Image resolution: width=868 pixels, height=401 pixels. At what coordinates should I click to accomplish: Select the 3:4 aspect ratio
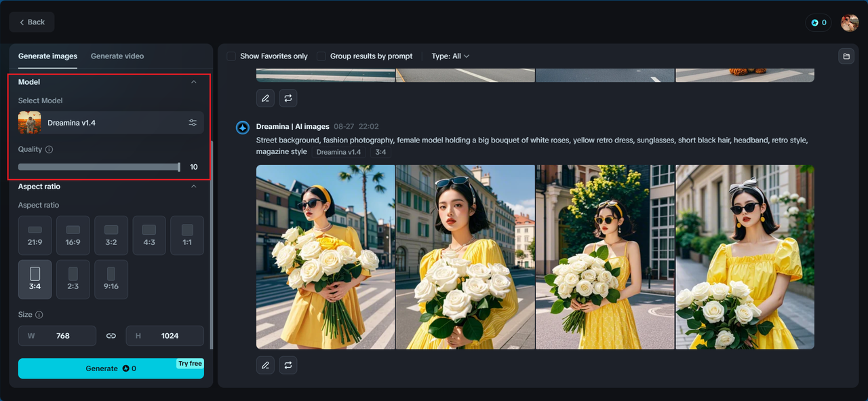pyautogui.click(x=35, y=280)
